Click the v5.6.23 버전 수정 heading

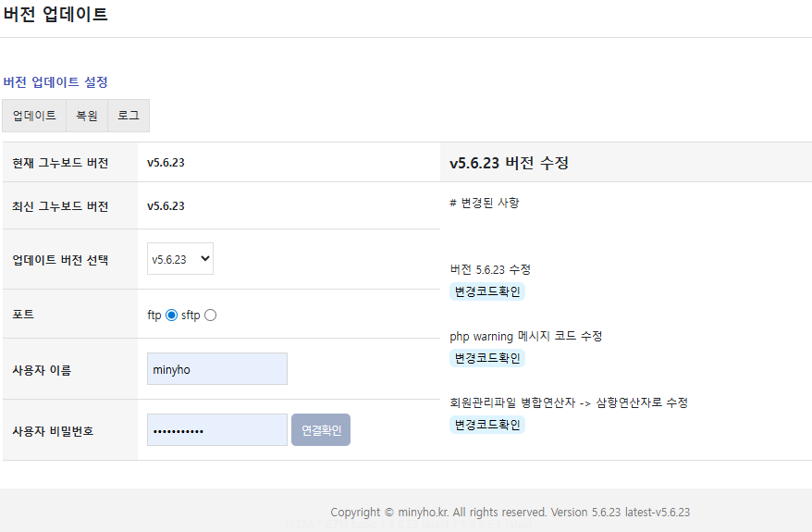pos(509,163)
